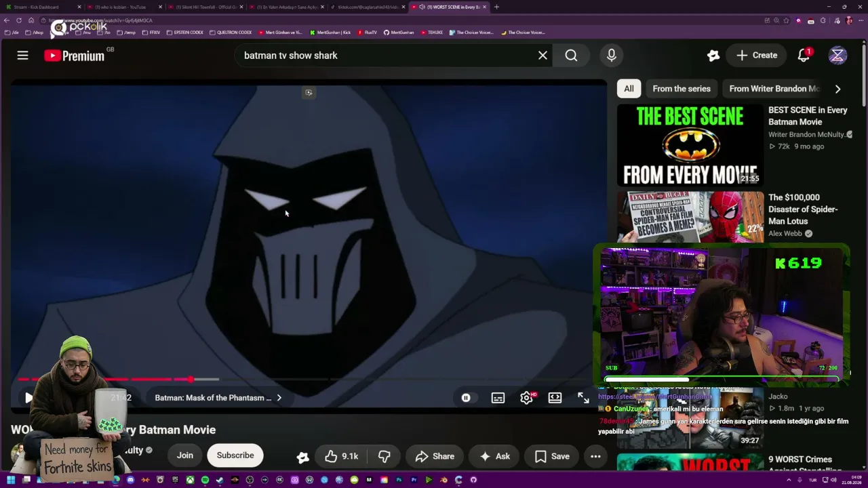
Task: Open the notifications bell
Action: point(804,56)
